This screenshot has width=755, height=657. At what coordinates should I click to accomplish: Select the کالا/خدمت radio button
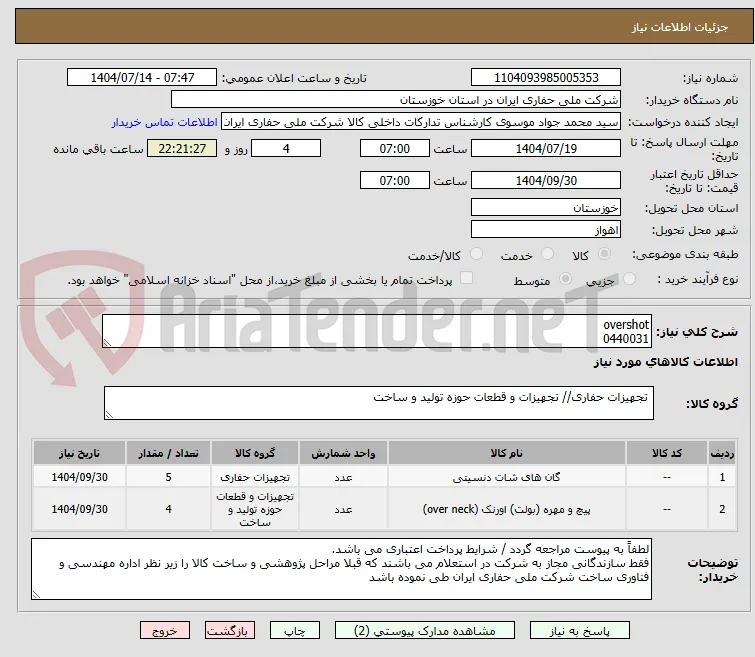(x=476, y=253)
